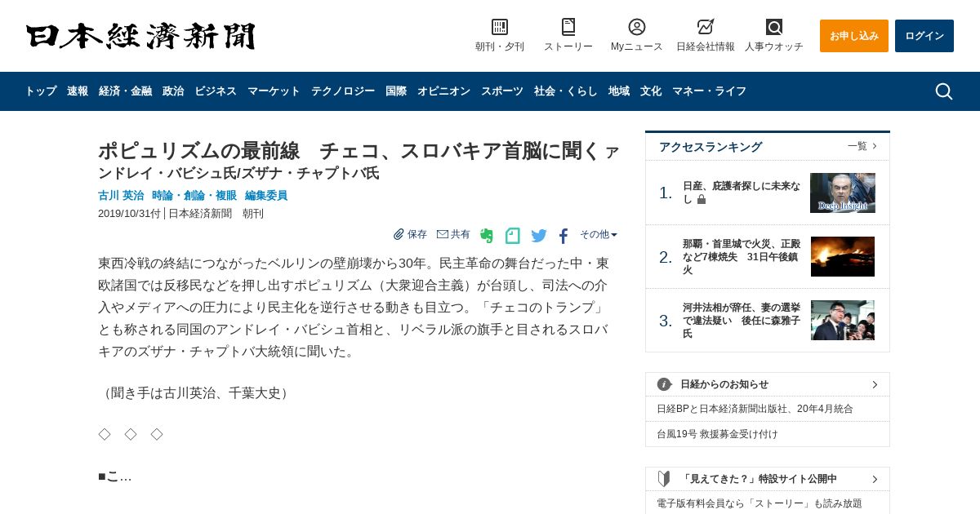This screenshot has height=514, width=980.
Task: Click the search magnifier in navigation bar
Action: pyautogui.click(x=944, y=91)
